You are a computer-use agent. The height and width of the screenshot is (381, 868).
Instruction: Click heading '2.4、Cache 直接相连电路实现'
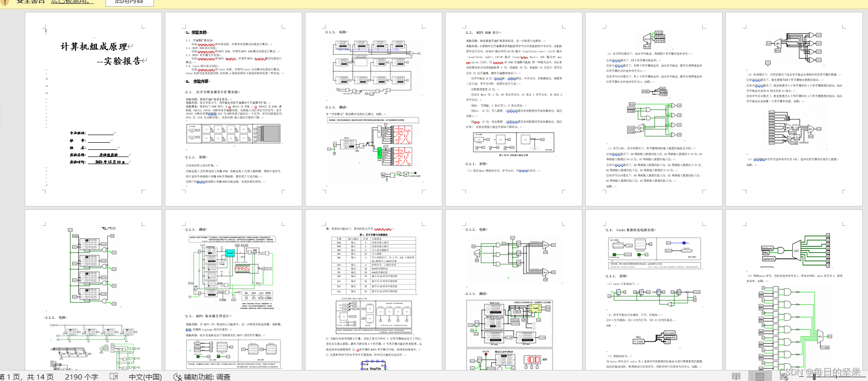coord(631,230)
